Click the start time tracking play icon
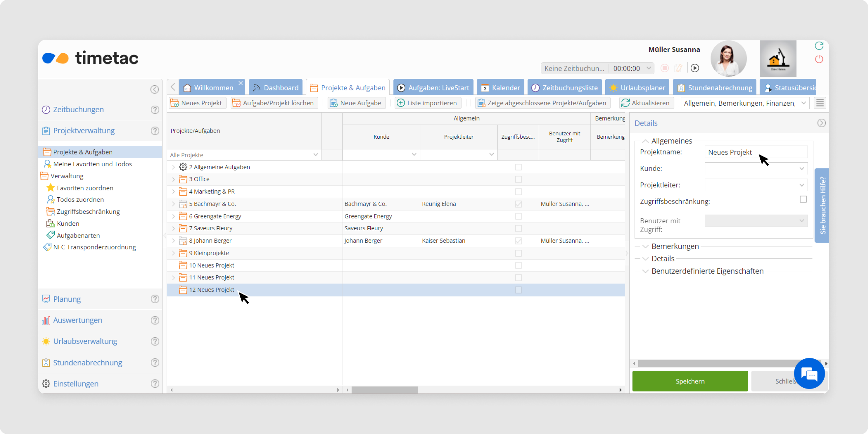This screenshot has width=868, height=434. [694, 68]
